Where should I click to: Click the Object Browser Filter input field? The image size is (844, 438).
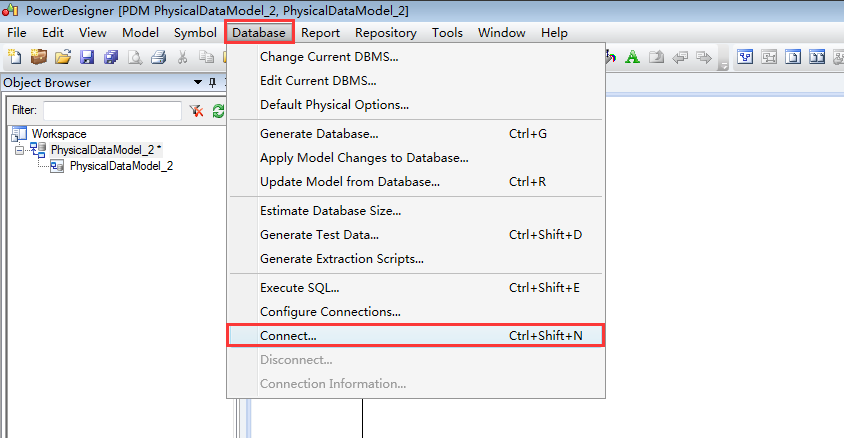click(x=112, y=111)
